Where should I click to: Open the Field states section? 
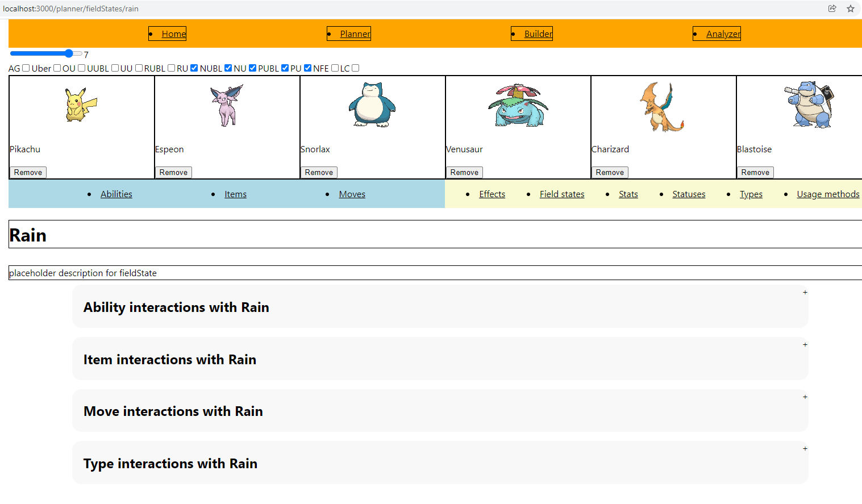tap(562, 194)
